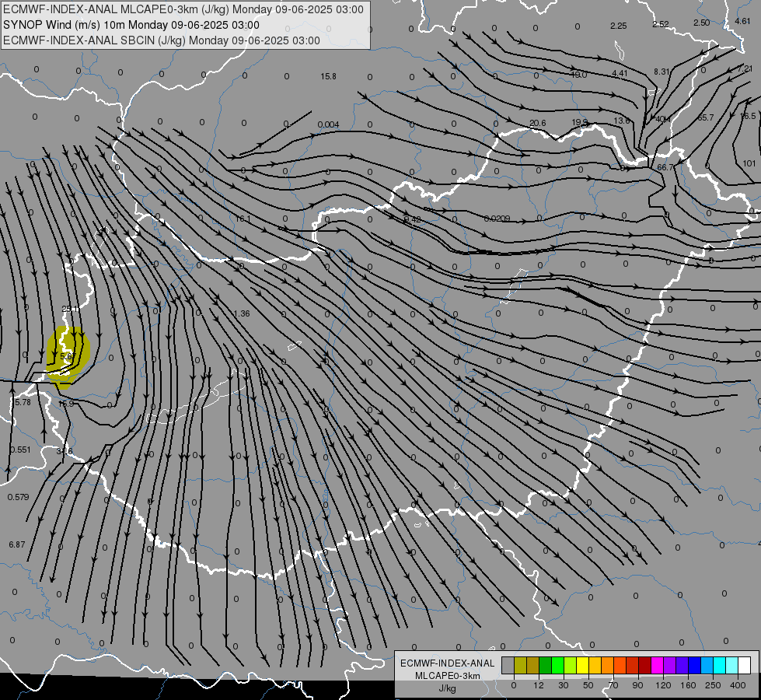Click the 'J/kg' unit label in legend
This screenshot has height=700, width=761.
[x=448, y=688]
